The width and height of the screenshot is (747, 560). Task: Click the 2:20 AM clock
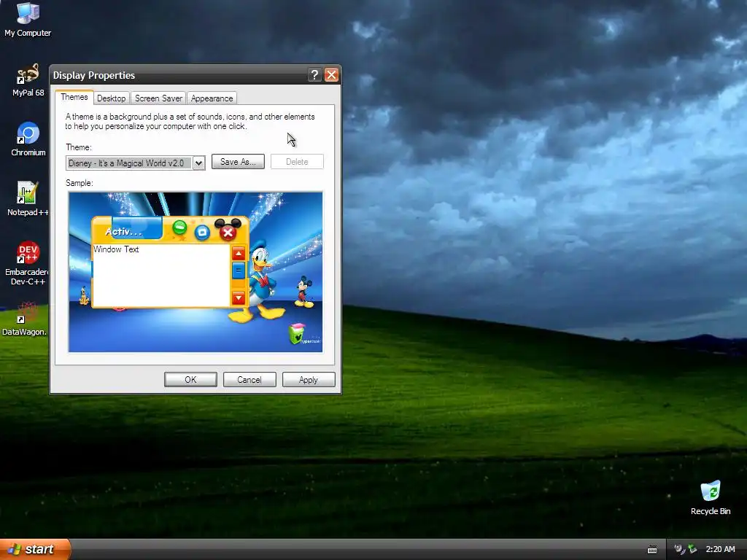point(720,550)
